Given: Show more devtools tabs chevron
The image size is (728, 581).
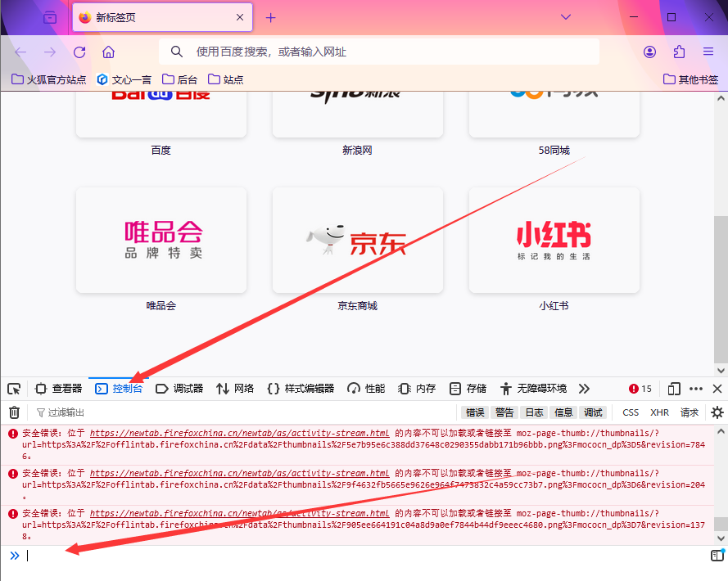Looking at the screenshot, I should 584,389.
